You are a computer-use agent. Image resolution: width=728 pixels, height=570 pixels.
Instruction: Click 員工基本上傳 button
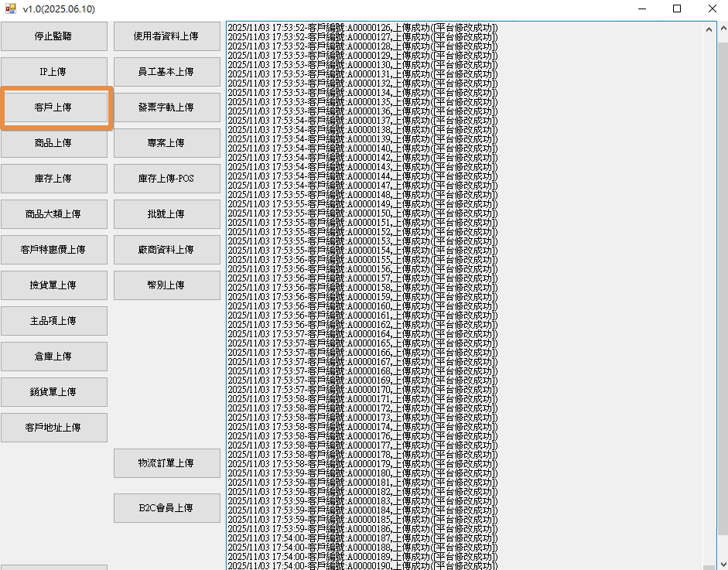(166, 72)
